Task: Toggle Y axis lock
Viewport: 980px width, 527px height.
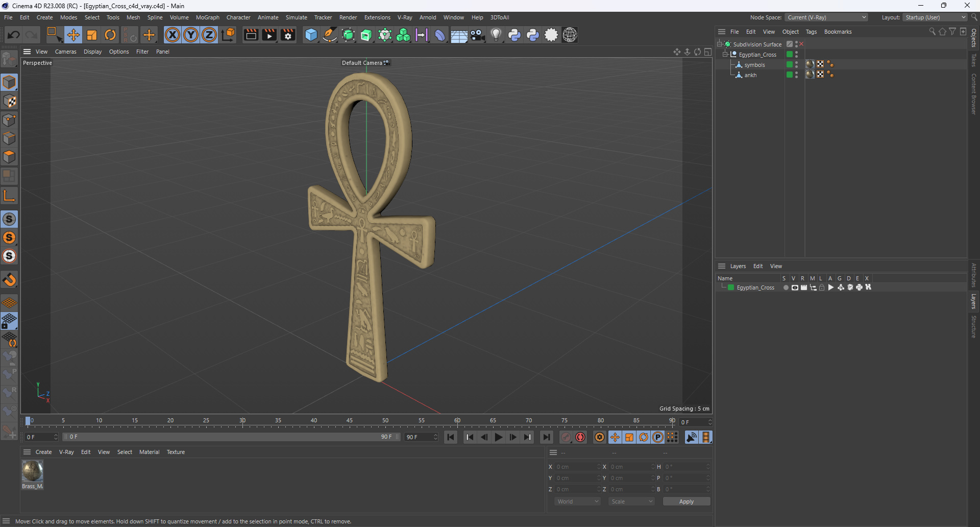Action: (191, 35)
